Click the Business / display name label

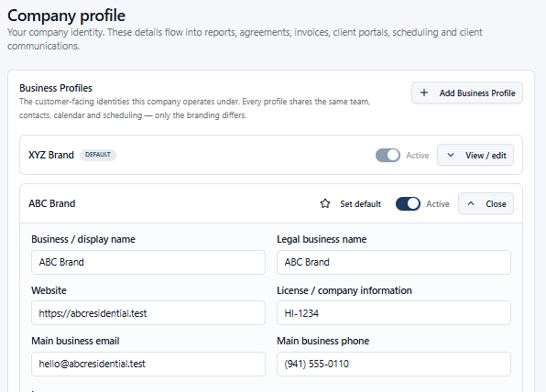83,239
